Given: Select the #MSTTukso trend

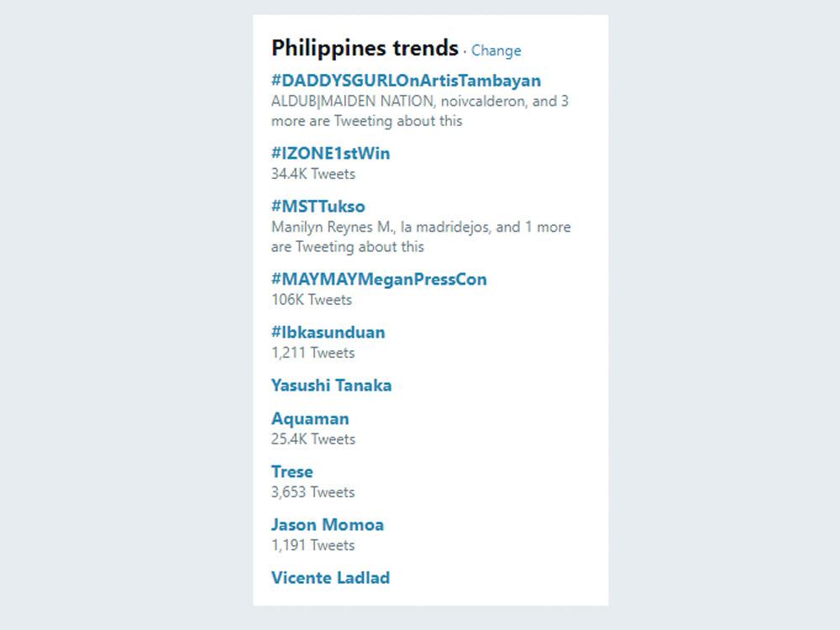Looking at the screenshot, I should [x=318, y=207].
